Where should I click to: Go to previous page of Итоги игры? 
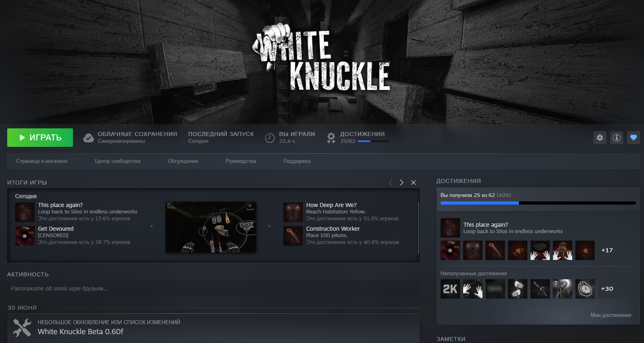tap(391, 183)
